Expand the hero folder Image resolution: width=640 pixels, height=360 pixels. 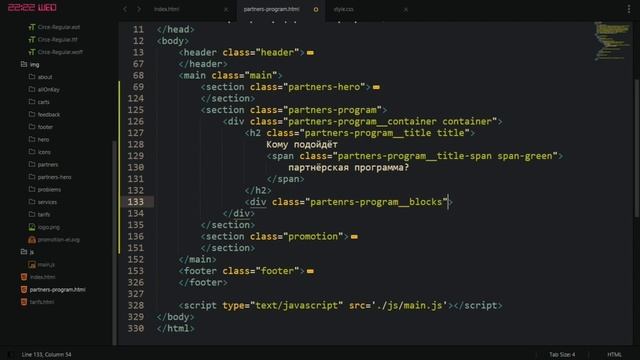tap(43, 140)
